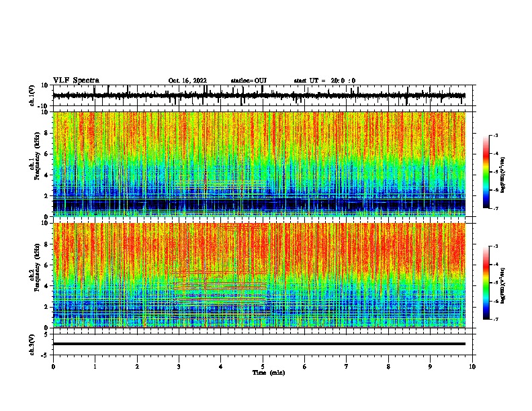The width and height of the screenshot is (532, 411).
Task: Click the time axis tick label "6"
Action: (305, 367)
